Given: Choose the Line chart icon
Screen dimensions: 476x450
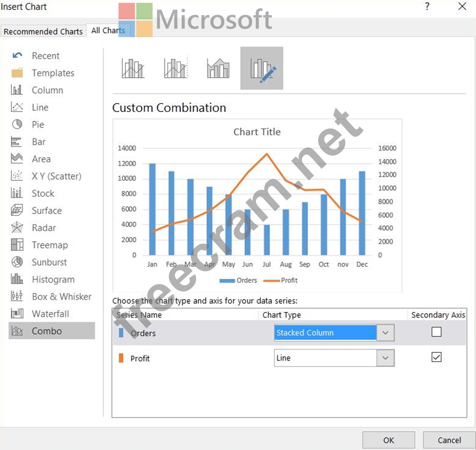Looking at the screenshot, I should [17, 107].
